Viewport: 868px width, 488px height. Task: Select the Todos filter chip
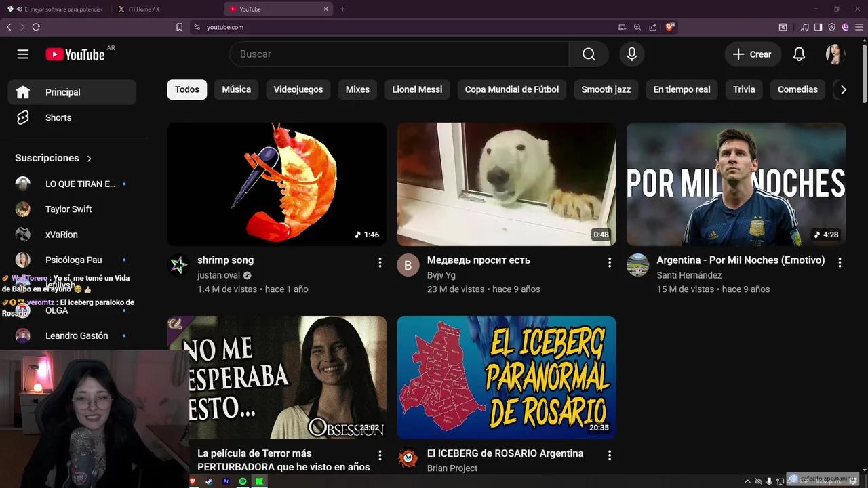coord(187,89)
